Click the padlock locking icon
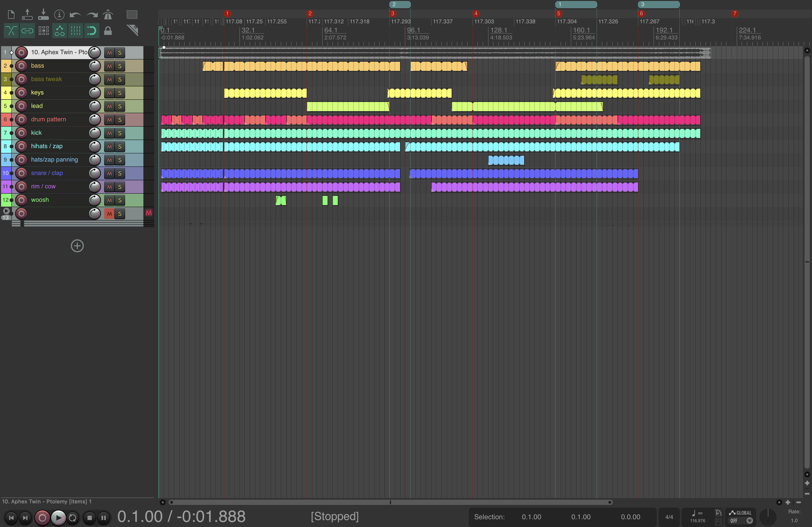Image resolution: width=812 pixels, height=527 pixels. coord(108,31)
